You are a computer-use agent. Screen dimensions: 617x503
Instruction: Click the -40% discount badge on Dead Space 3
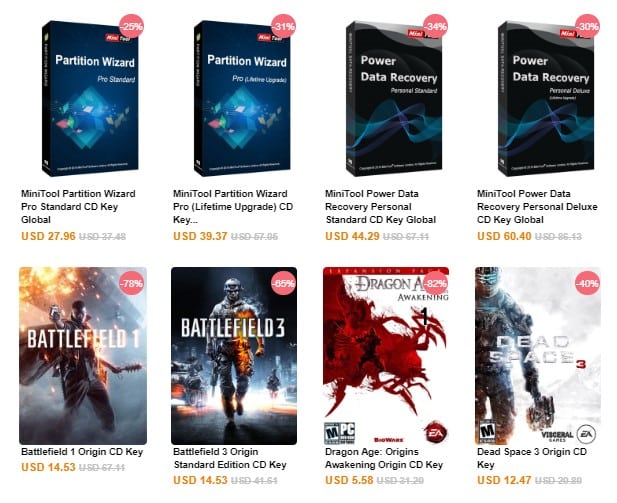587,283
